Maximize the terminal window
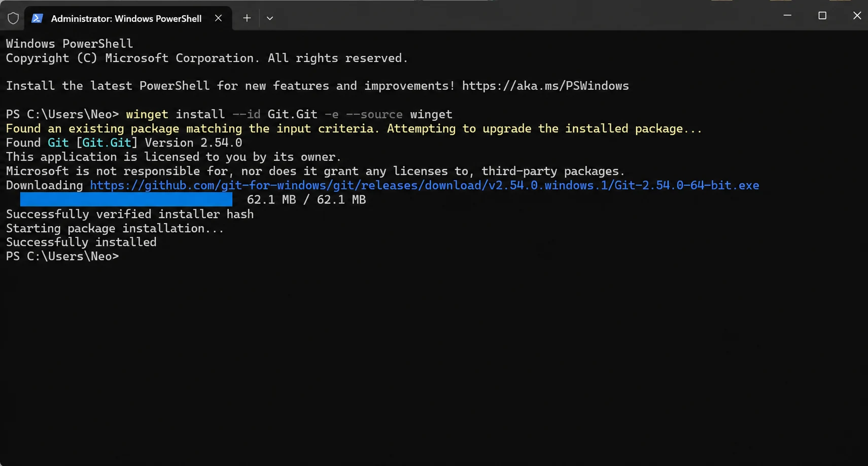This screenshot has width=868, height=466. click(x=822, y=16)
